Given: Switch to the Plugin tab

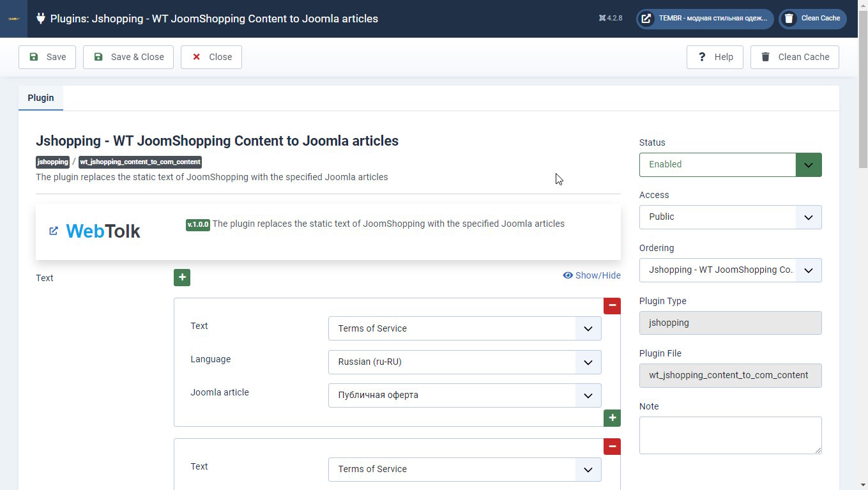Looking at the screenshot, I should (x=41, y=98).
